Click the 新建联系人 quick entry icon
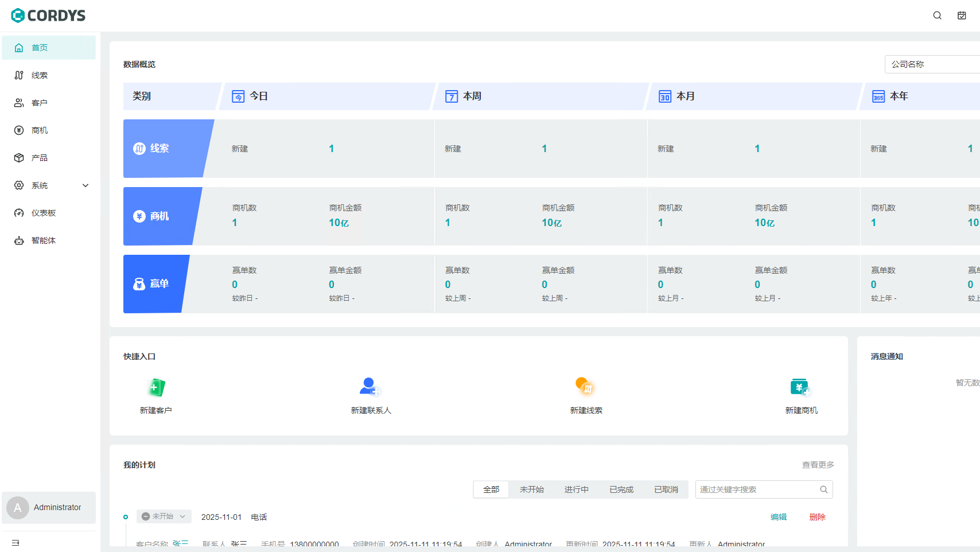The height and width of the screenshot is (552, 980). pos(371,386)
